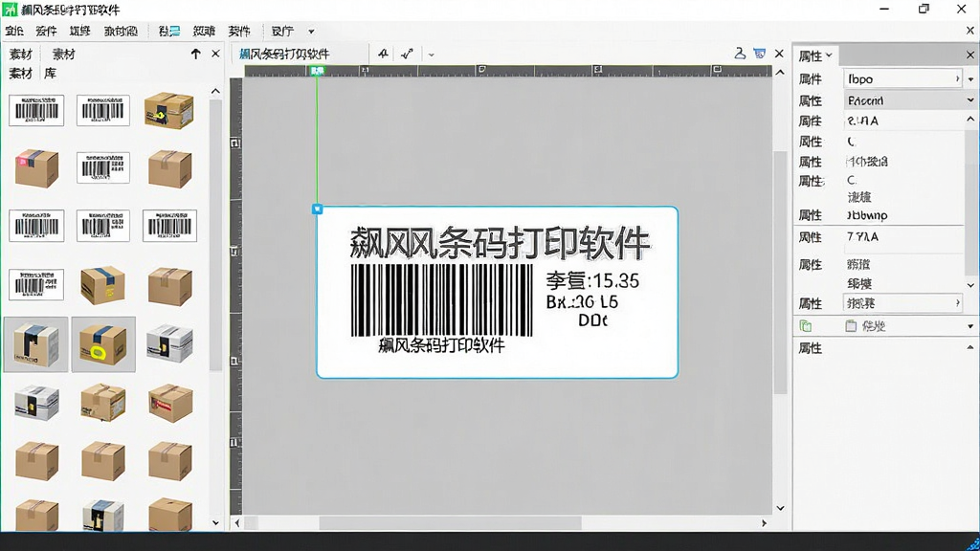Select the small caption below the barcode
Image resolution: width=980 pixels, height=551 pixels.
[441, 345]
